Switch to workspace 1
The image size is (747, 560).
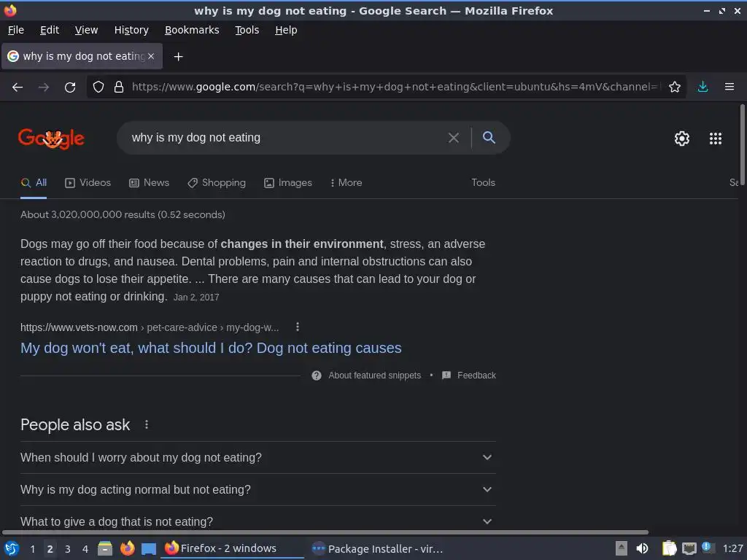pos(32,549)
